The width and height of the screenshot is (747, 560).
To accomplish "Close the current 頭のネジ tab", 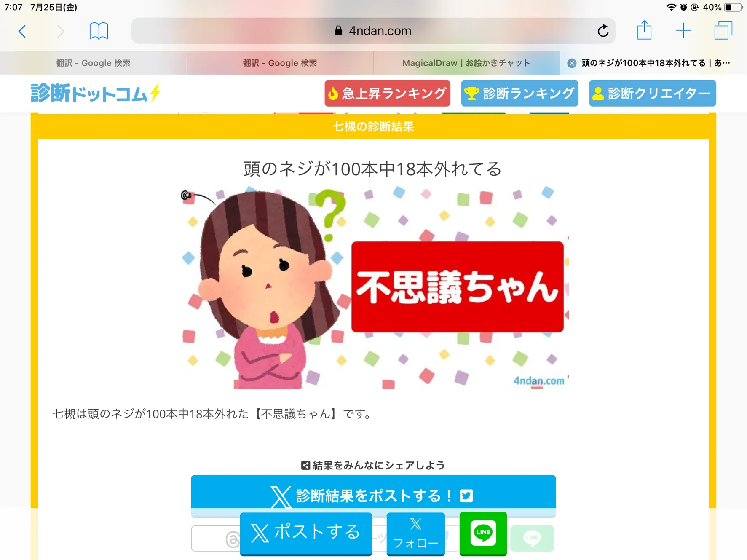I will 572,63.
